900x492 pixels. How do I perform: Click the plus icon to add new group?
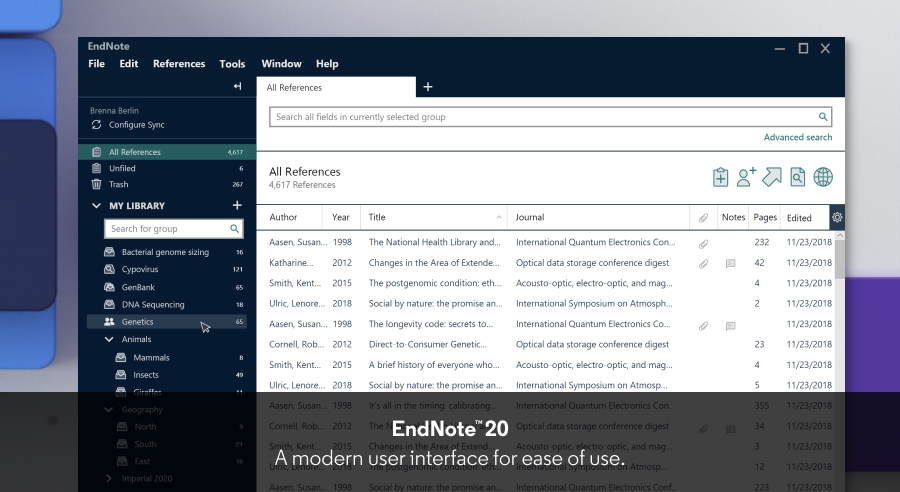(237, 205)
